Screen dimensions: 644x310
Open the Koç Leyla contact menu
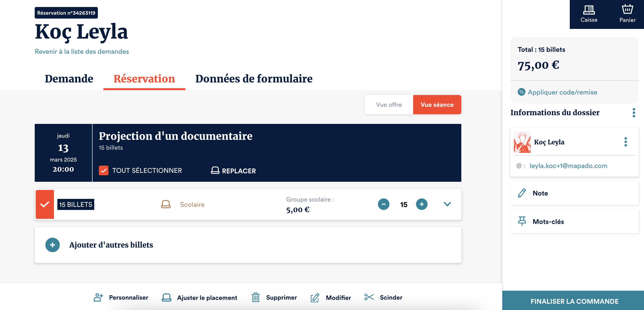(x=626, y=142)
